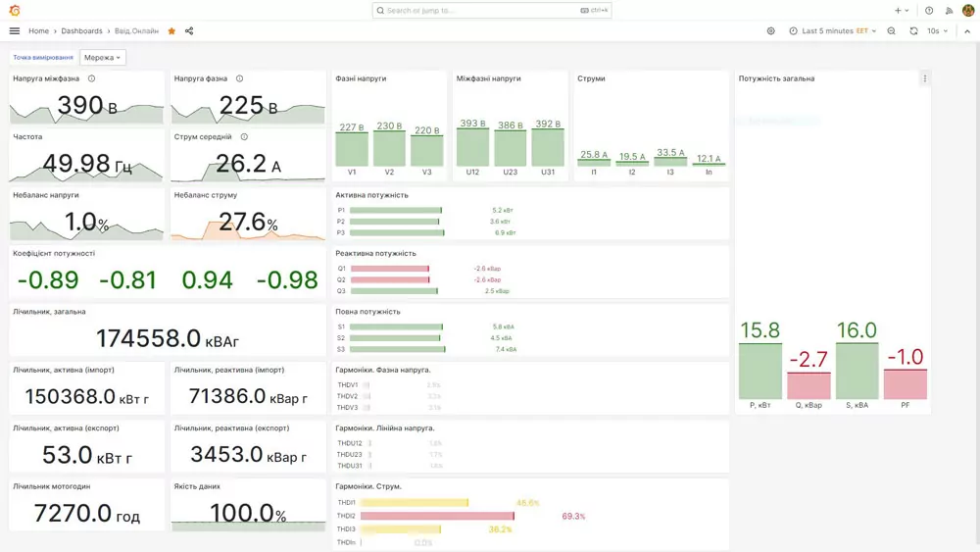Click the 49.98 Гц frequency value
The width and height of the screenshot is (980, 552).
coord(87,164)
